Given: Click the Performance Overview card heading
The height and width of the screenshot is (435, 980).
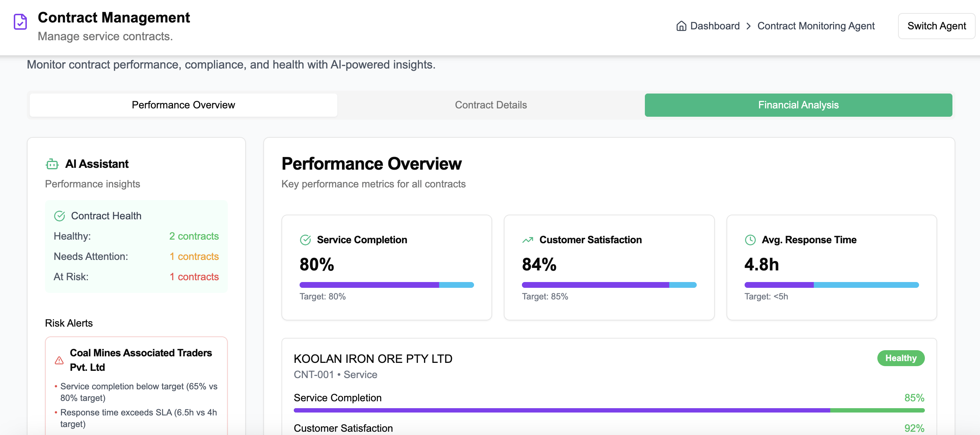Looking at the screenshot, I should pyautogui.click(x=371, y=163).
